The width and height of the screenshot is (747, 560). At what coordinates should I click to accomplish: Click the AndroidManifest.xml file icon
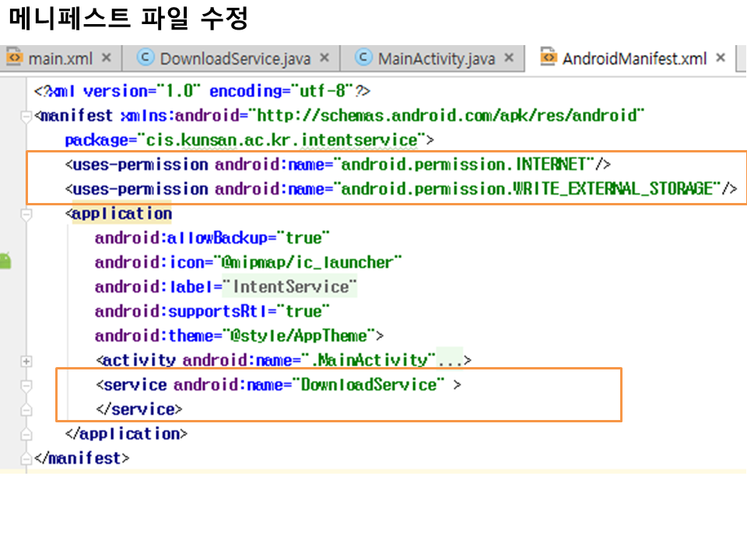(549, 58)
